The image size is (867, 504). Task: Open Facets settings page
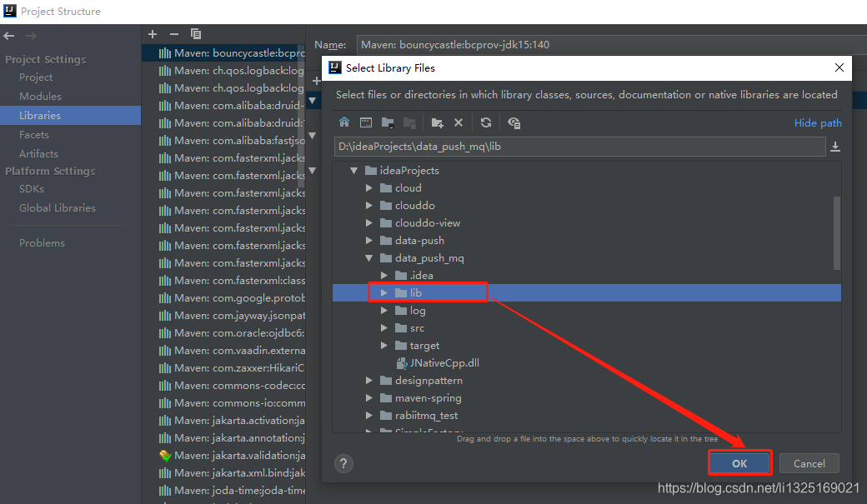(x=33, y=135)
